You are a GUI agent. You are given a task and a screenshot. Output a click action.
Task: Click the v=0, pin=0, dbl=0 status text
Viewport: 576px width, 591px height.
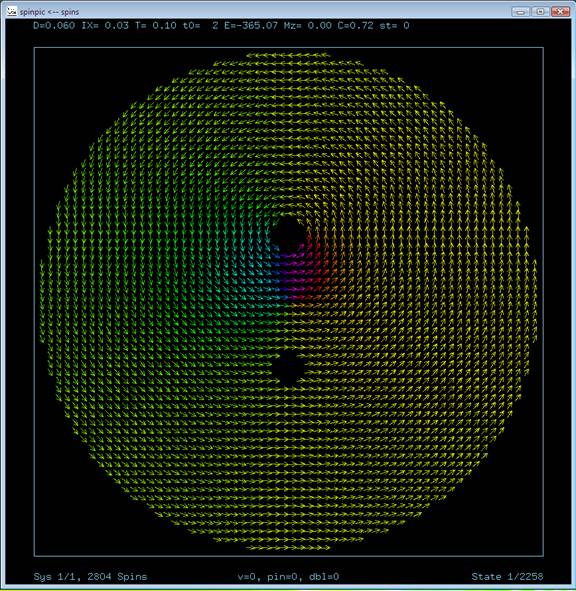(x=288, y=576)
